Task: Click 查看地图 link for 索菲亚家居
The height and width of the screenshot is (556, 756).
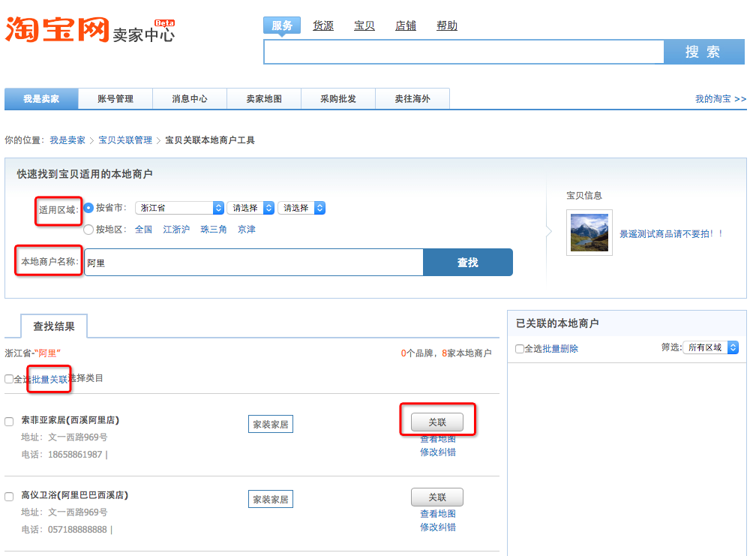Action: click(438, 439)
